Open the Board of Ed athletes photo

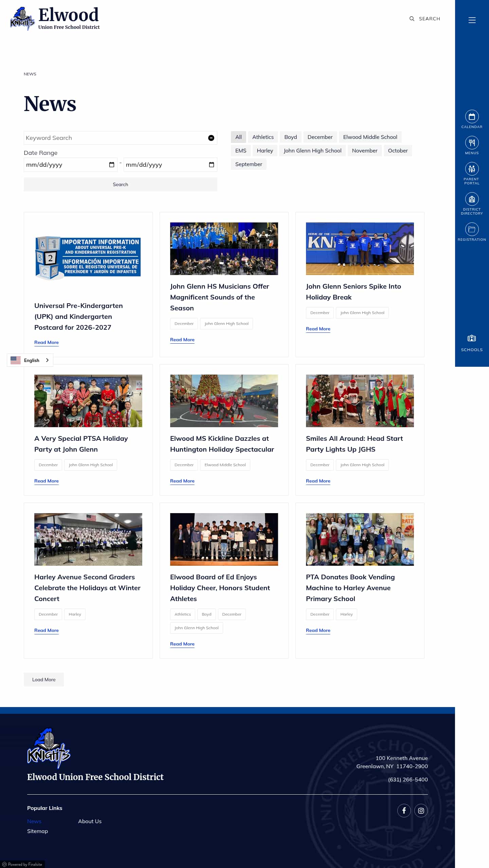pyautogui.click(x=224, y=539)
